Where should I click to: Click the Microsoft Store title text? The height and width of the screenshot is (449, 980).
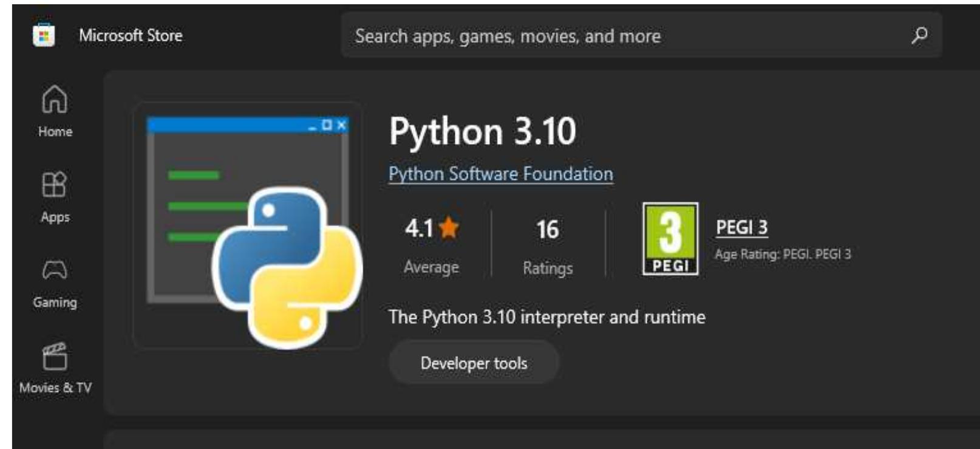coord(131,36)
